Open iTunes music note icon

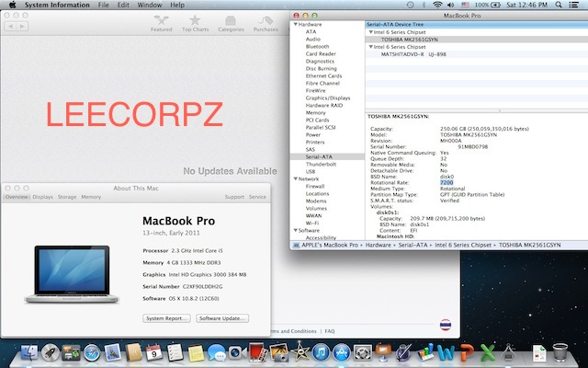[x=321, y=353]
